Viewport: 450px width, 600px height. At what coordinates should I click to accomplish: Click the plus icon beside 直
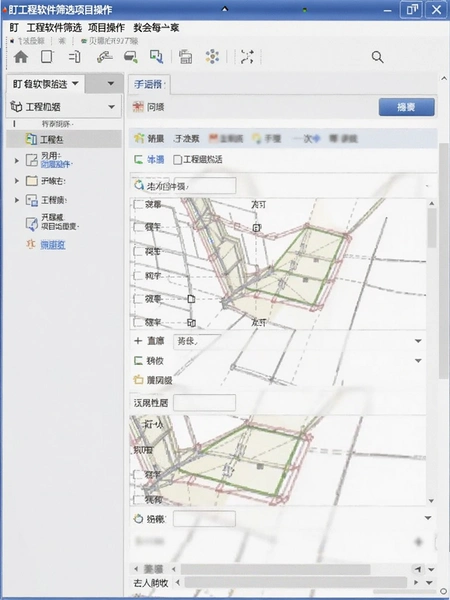[x=138, y=341]
